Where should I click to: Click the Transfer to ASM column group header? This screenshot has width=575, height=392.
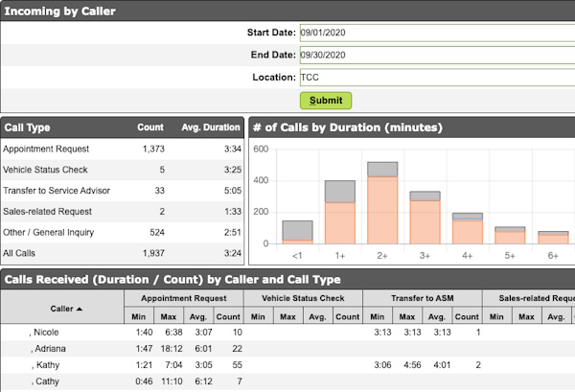click(423, 298)
